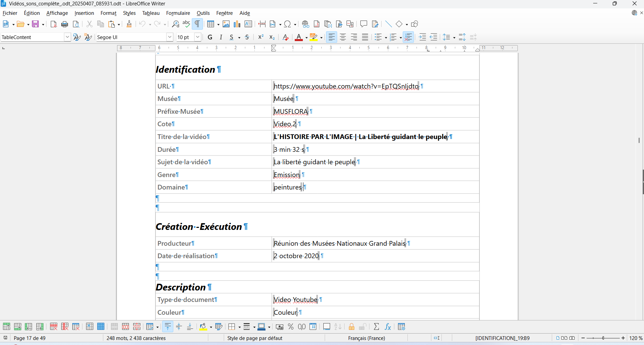Click the Clone formatting paintbrush icon
Viewport: 644px width, 345px height.
tap(129, 24)
